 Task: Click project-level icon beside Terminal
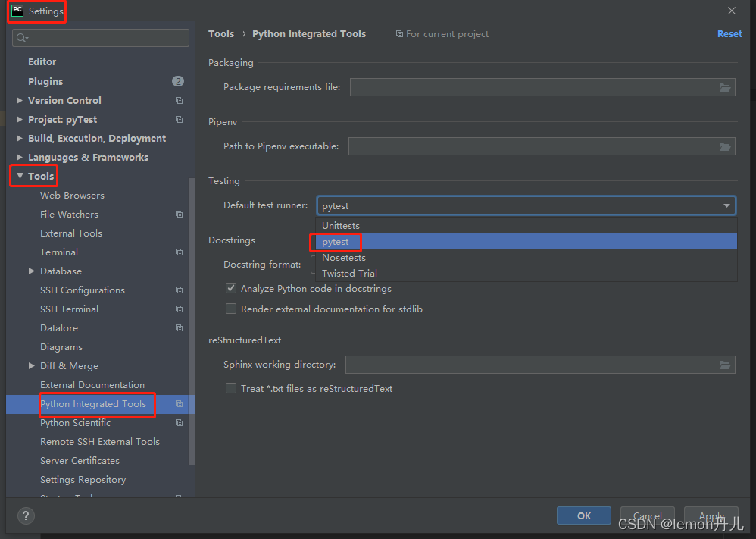click(179, 252)
